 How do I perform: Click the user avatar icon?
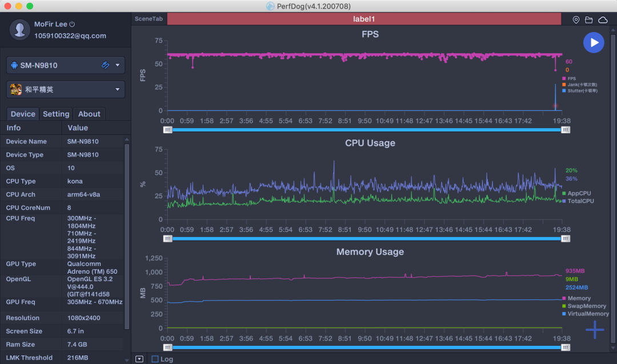19,30
